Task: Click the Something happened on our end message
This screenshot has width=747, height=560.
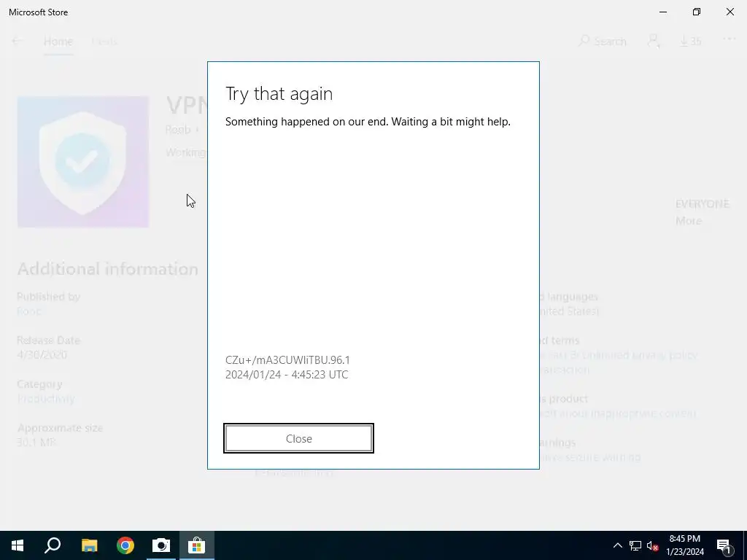Action: 368,122
